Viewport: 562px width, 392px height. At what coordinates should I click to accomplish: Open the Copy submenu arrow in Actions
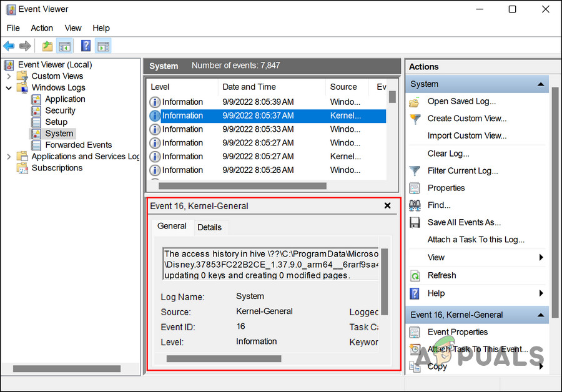(541, 366)
